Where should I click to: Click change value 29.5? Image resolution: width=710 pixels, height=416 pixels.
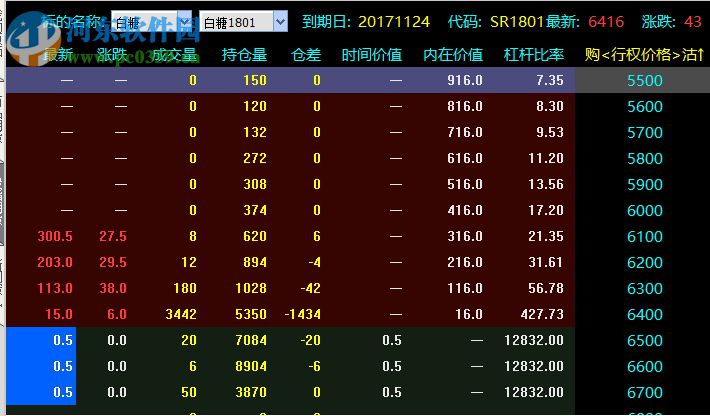click(113, 262)
